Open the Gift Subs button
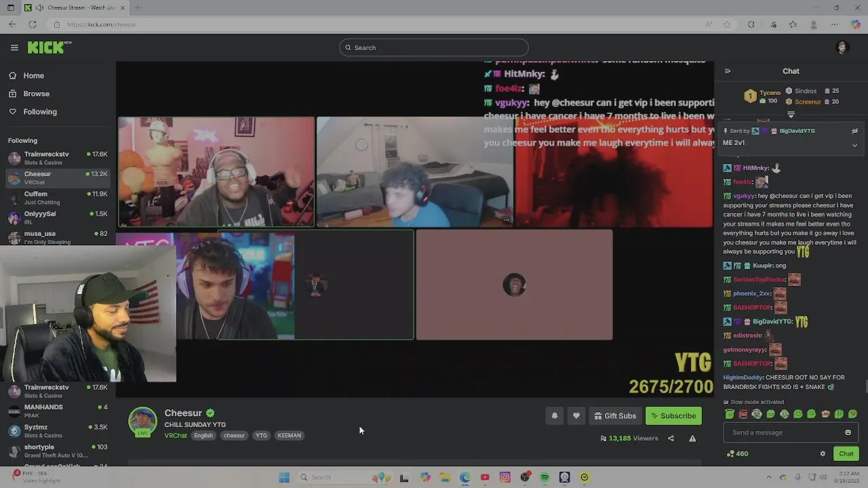868x488 pixels. point(615,416)
